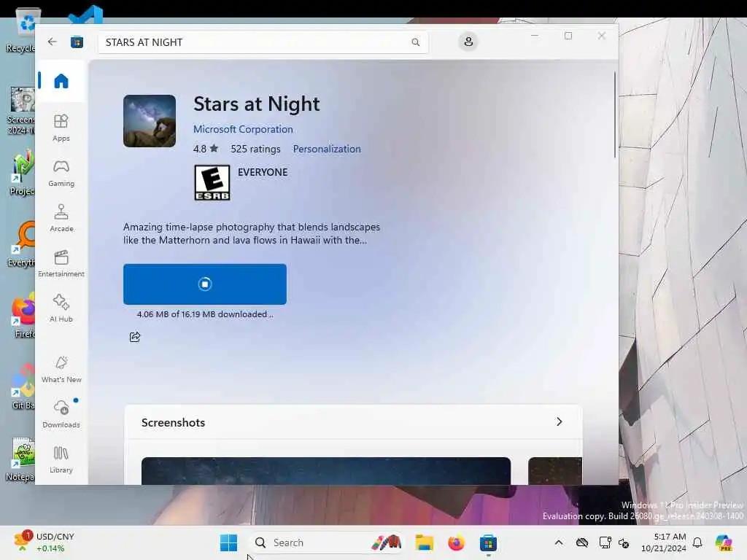Image resolution: width=747 pixels, height=560 pixels.
Task: Show hidden tray icons chevron
Action: (x=559, y=542)
